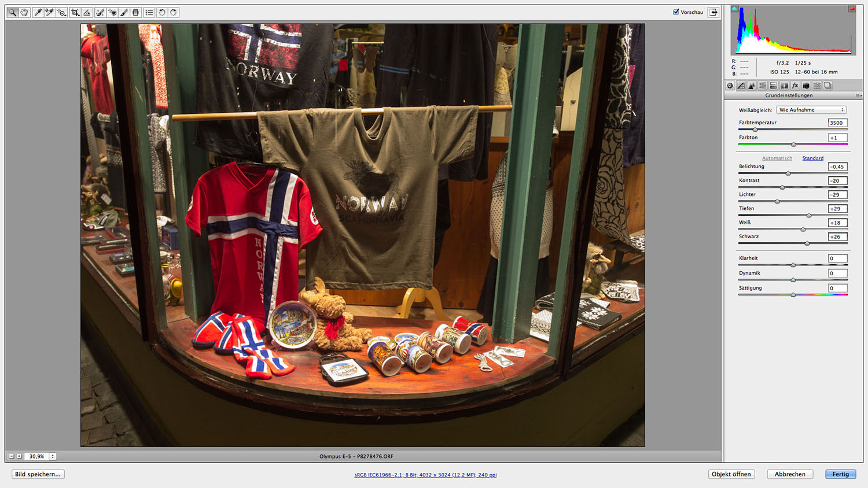This screenshot has height=488, width=868.
Task: Select the White Balance eyedropper tool
Action: tap(38, 12)
